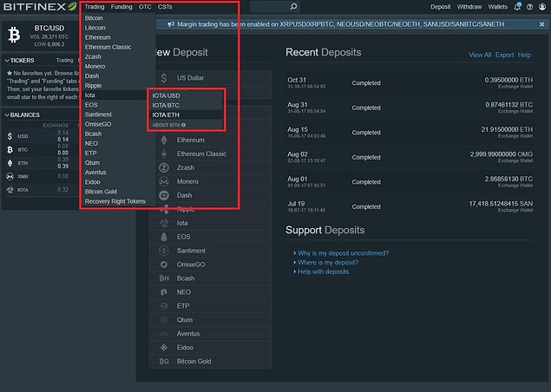This screenshot has height=392, width=551.
Task: Click Withdraw in top navigation
Action: point(469,7)
